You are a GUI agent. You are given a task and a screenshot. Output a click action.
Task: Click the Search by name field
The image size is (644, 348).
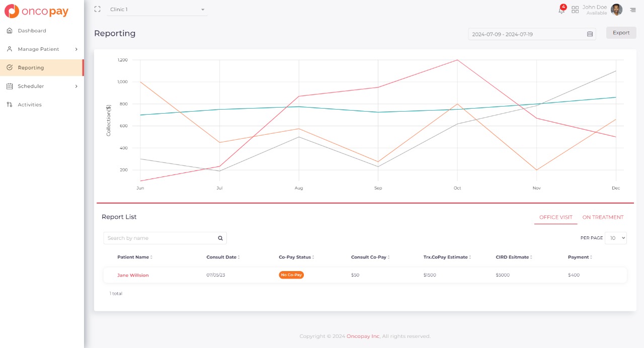[160, 238]
